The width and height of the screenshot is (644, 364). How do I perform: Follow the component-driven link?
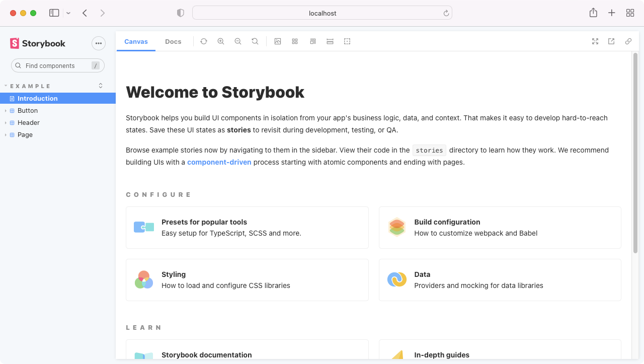click(x=219, y=162)
